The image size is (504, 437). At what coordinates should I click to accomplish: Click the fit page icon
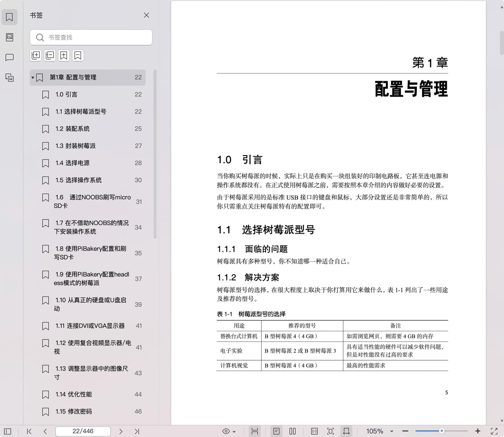tap(331, 431)
